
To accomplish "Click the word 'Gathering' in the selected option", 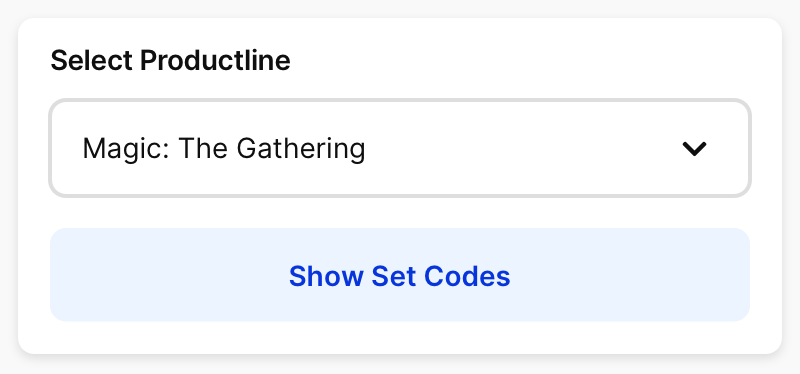I will (x=301, y=149).
